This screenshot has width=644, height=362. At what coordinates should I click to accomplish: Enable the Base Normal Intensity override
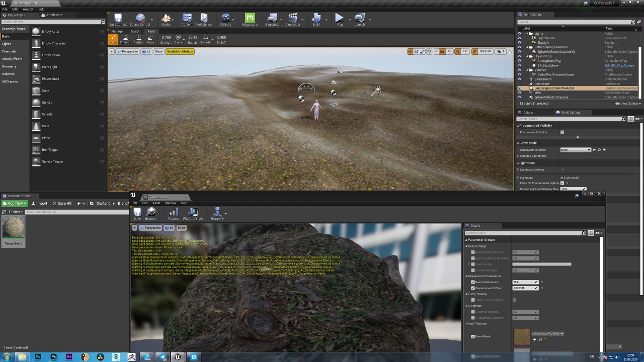coord(472,252)
